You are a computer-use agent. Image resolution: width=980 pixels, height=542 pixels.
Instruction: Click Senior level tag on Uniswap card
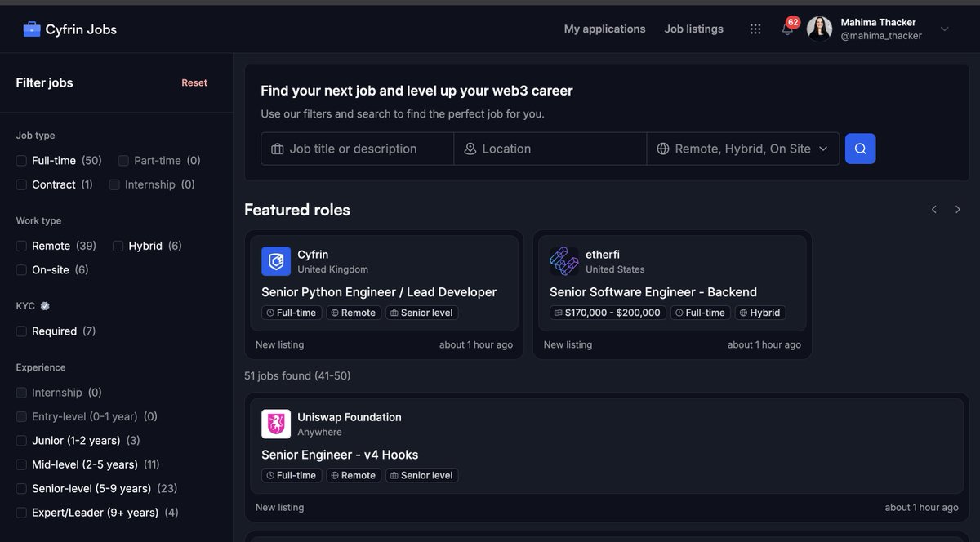tap(422, 475)
